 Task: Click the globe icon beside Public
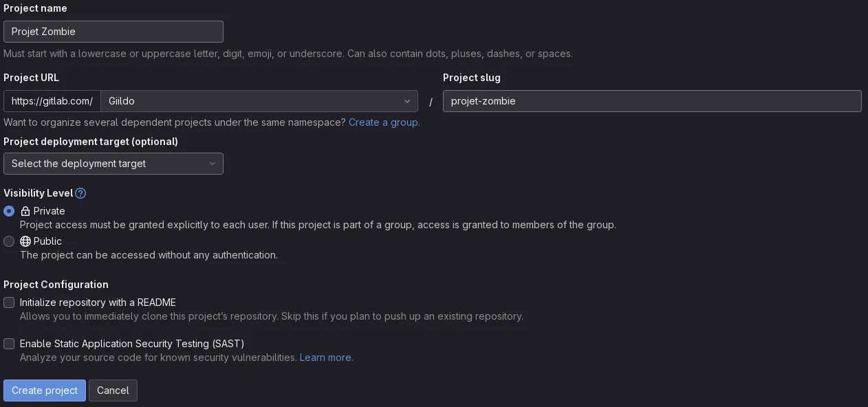click(25, 241)
